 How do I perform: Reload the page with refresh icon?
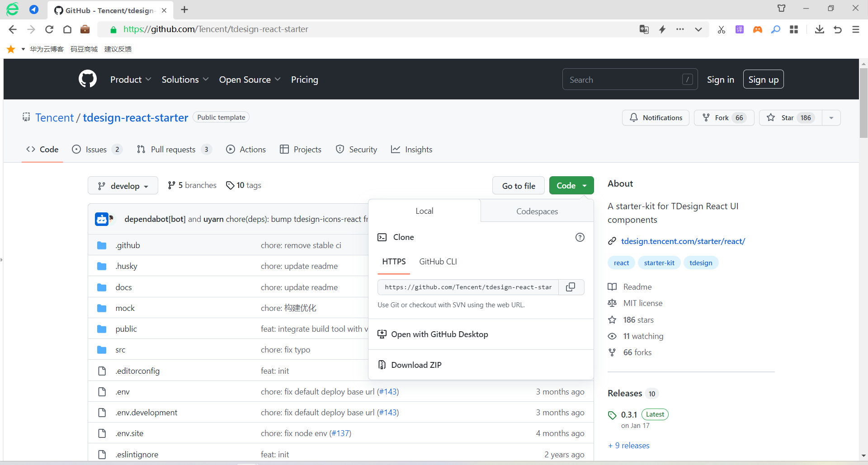click(49, 29)
